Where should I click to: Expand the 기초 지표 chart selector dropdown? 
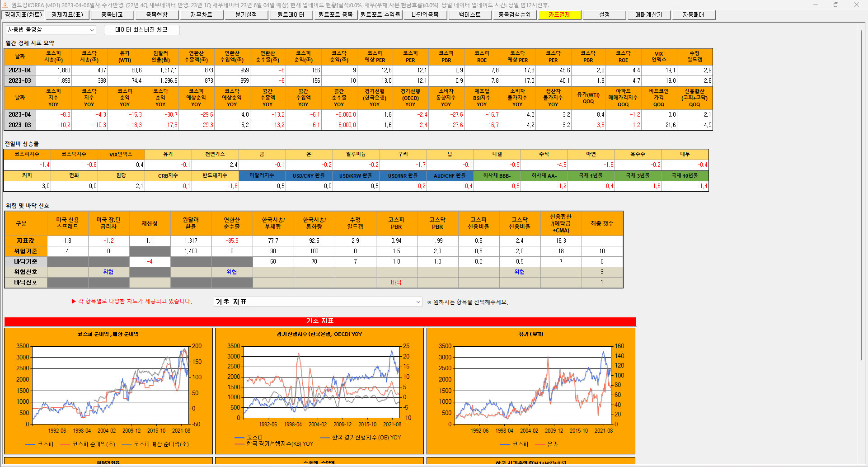(318, 302)
